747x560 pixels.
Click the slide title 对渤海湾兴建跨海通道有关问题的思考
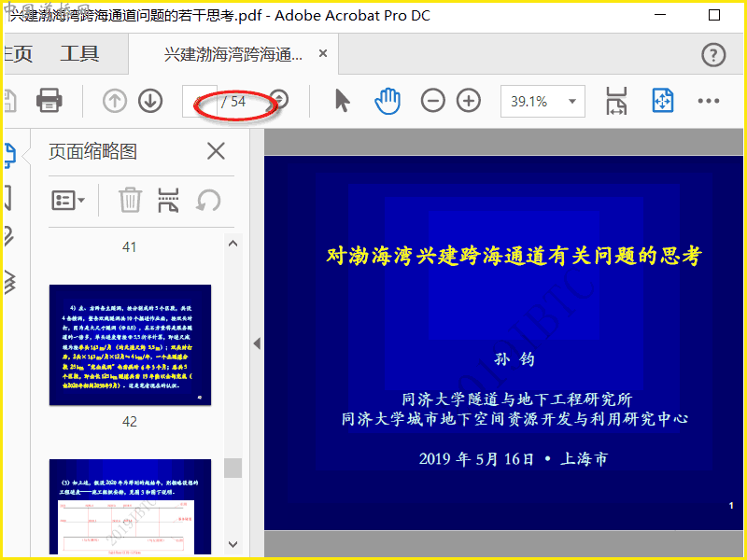click(514, 256)
